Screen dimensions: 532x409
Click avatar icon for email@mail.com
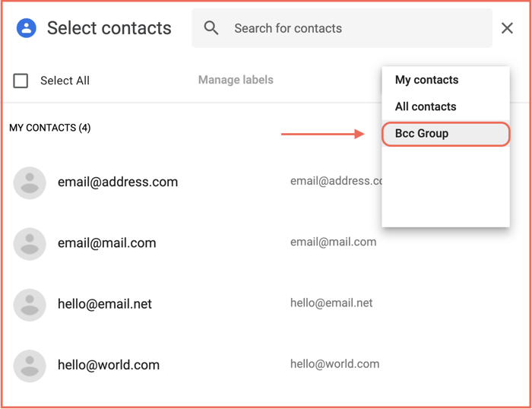(30, 243)
